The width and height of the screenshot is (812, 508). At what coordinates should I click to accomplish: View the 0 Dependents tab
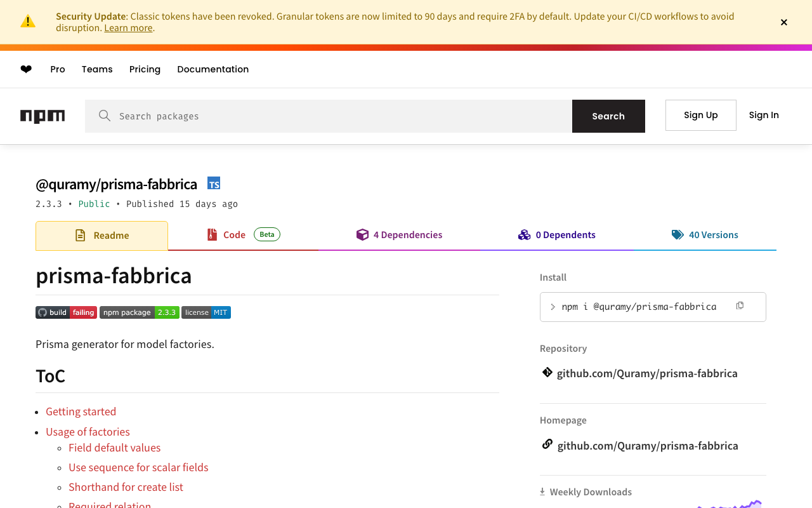click(557, 235)
